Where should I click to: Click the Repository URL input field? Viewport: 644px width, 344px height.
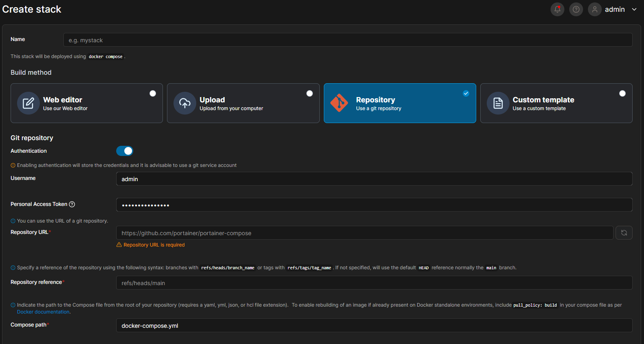(364, 233)
